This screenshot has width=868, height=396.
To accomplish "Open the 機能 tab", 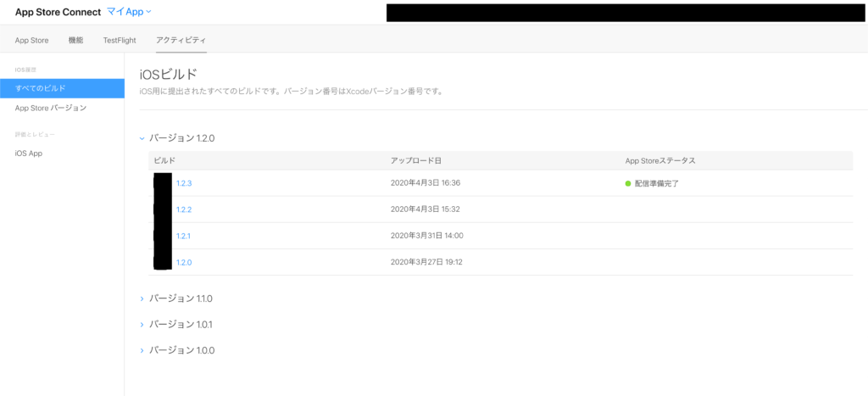I will point(76,40).
